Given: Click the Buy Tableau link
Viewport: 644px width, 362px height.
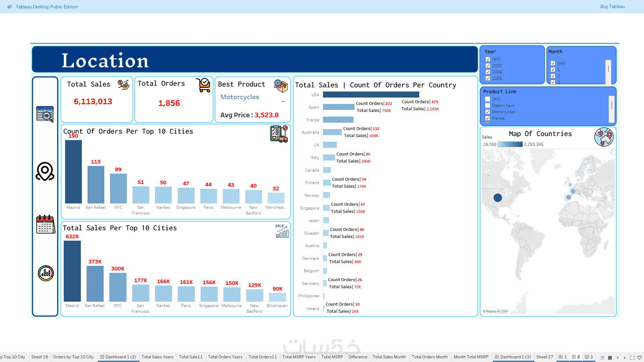Looking at the screenshot, I should click(x=612, y=6).
